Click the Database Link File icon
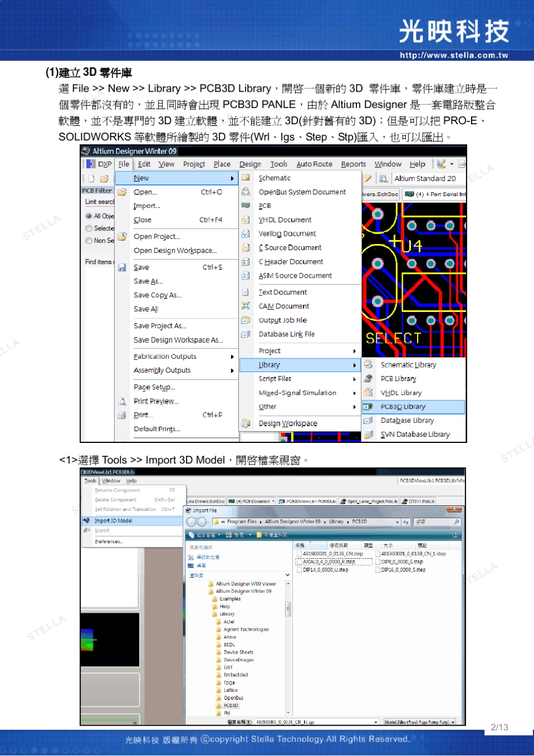 (x=246, y=334)
